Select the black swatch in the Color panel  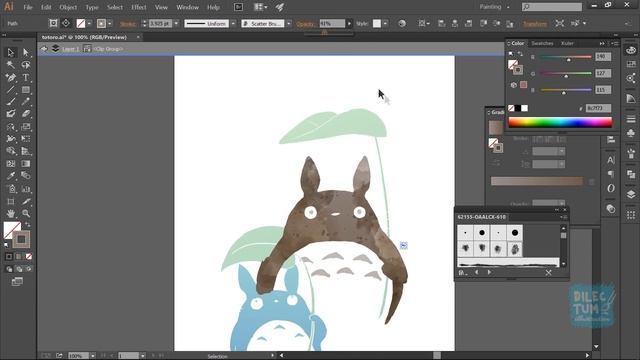pos(518,108)
